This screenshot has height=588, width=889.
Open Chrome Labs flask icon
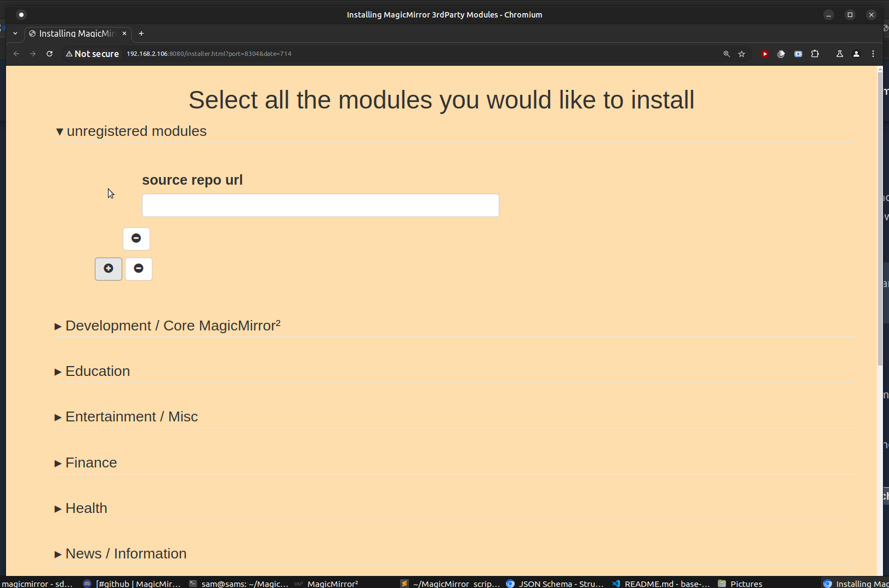pyautogui.click(x=839, y=54)
